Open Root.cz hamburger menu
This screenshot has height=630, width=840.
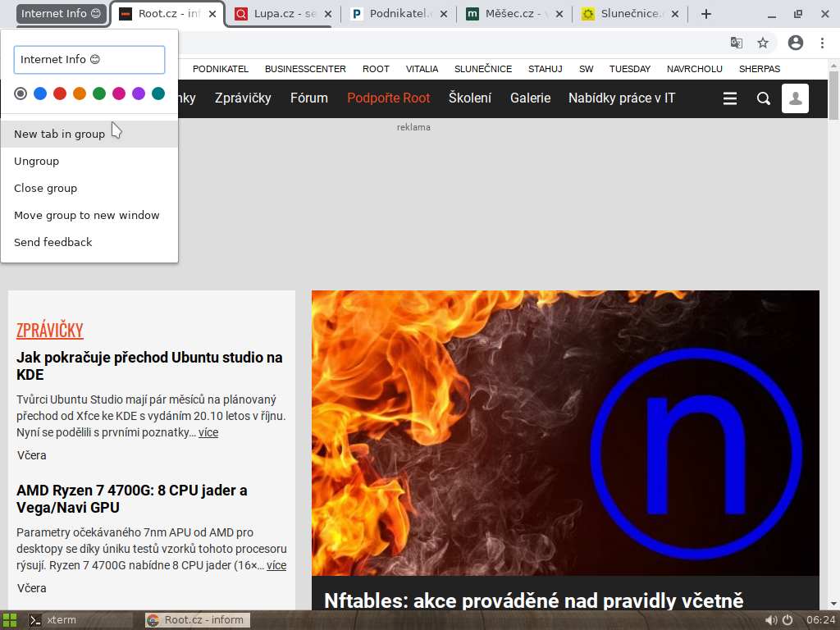pyautogui.click(x=730, y=98)
